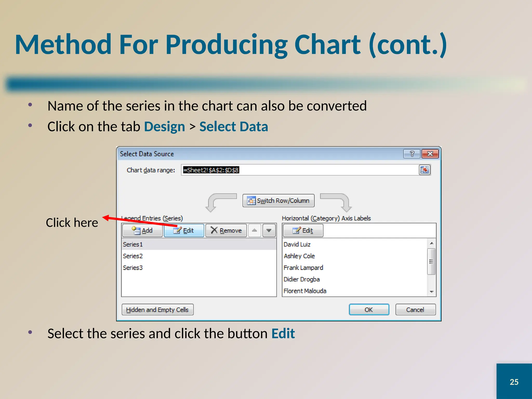Close the Select Data Source dialog
This screenshot has height=399, width=532.
coord(430,154)
